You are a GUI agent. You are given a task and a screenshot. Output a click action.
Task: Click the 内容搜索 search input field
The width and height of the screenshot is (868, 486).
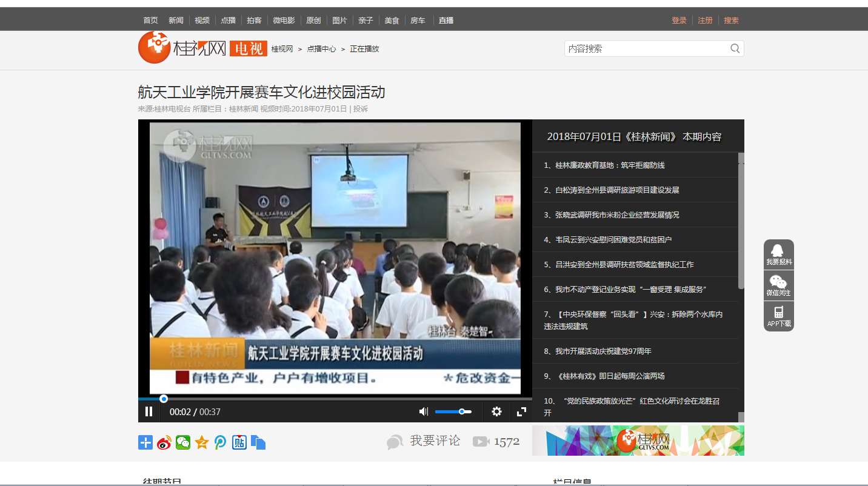646,48
